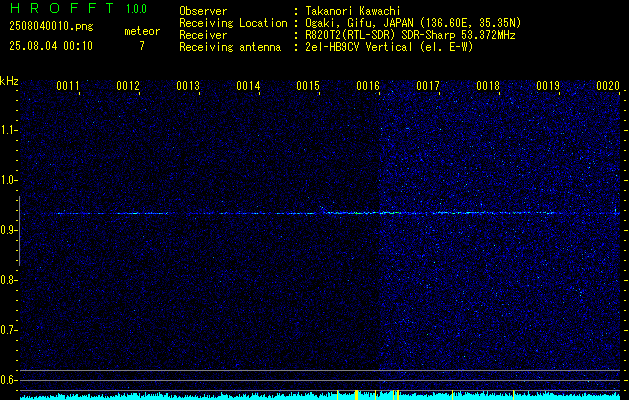Click time marker 0015
Screen dimensions: 629x400
tap(308, 86)
